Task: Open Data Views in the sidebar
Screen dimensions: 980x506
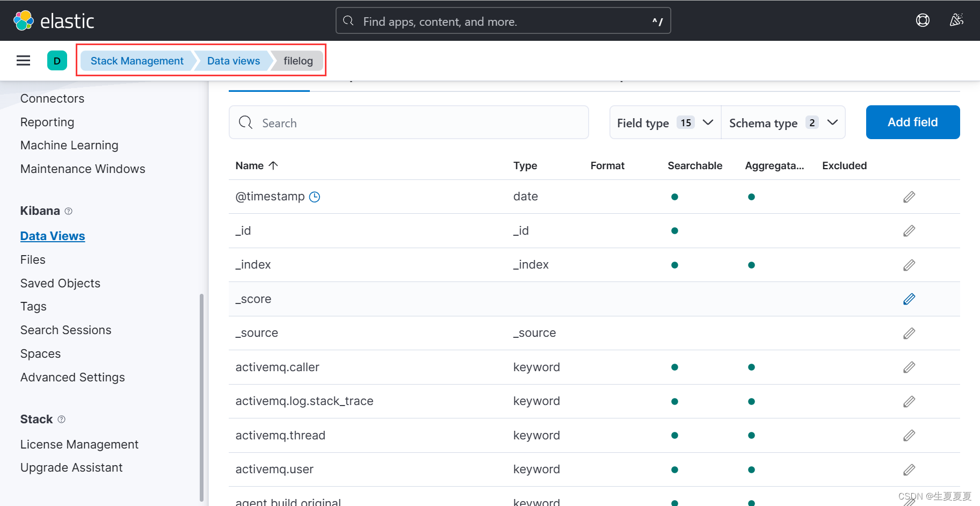Action: (53, 236)
